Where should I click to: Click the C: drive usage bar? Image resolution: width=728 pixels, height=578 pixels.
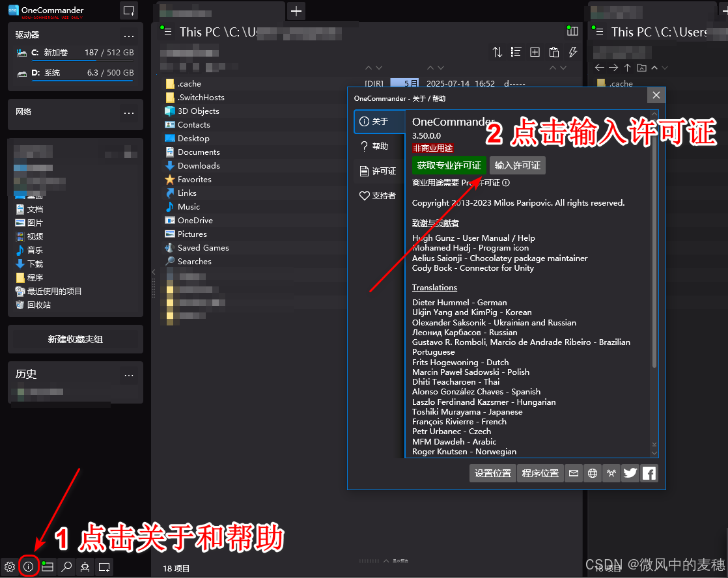83,61
